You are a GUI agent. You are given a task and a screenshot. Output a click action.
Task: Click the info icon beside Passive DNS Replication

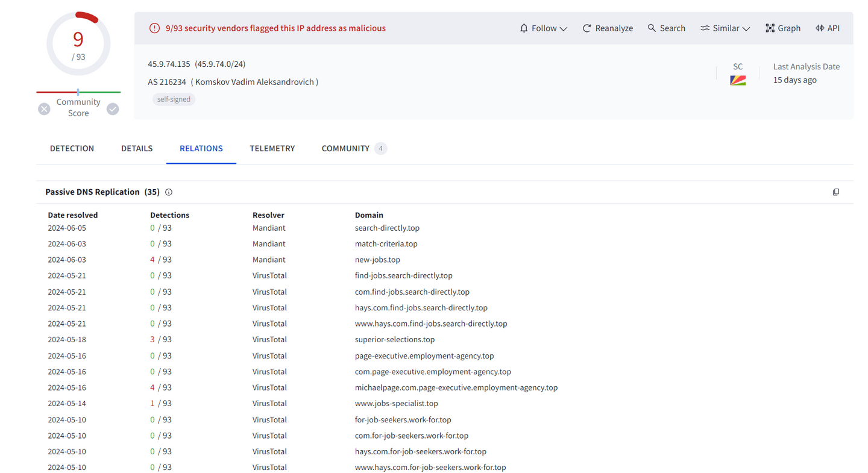pos(169,192)
